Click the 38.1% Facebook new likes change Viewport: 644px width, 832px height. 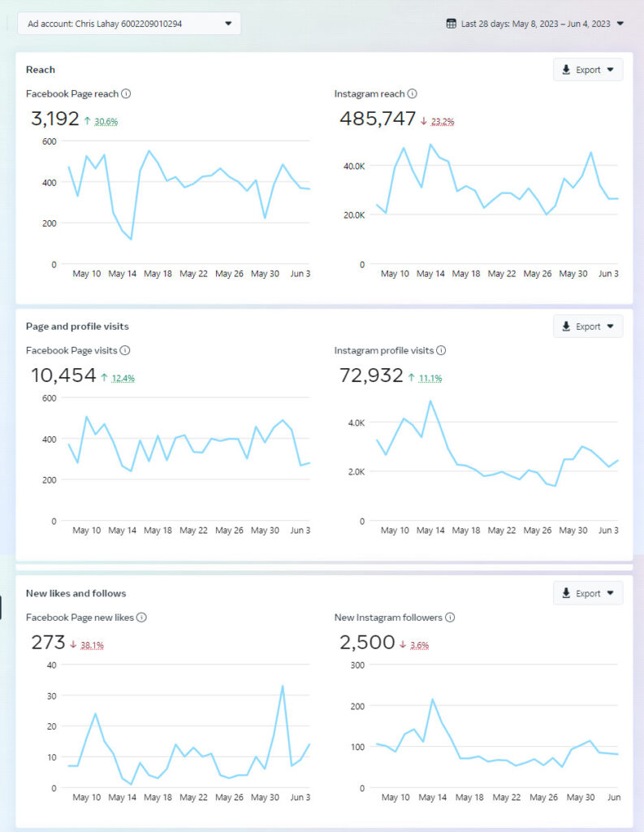pyautogui.click(x=92, y=645)
